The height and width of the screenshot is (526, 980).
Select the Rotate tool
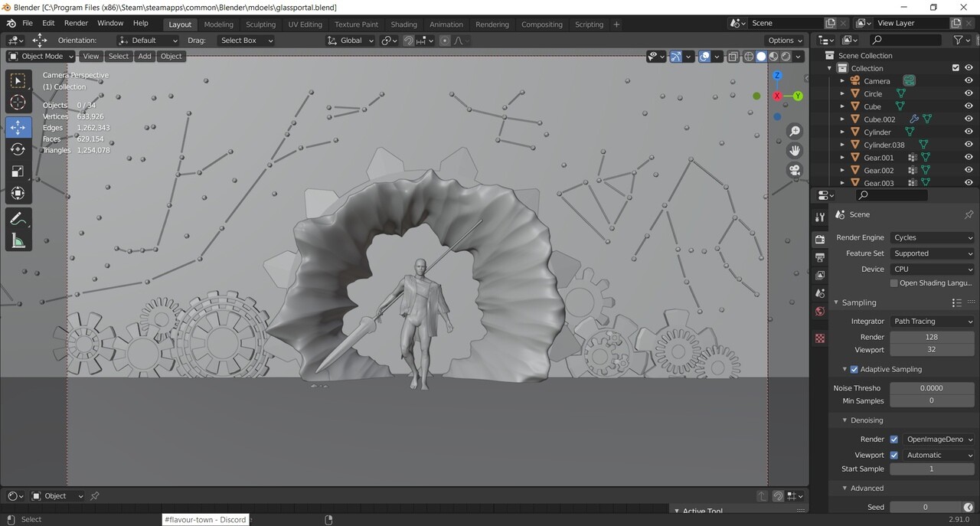(18, 149)
